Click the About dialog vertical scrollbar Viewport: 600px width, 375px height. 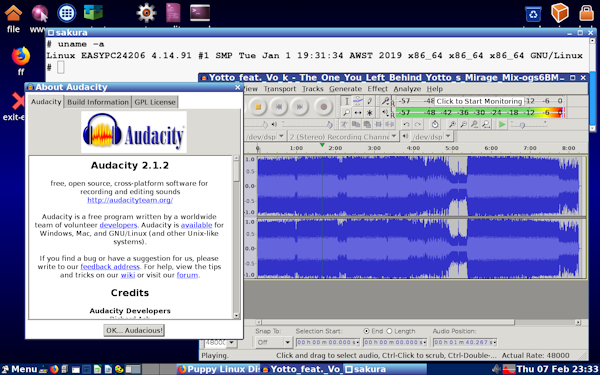236,237
